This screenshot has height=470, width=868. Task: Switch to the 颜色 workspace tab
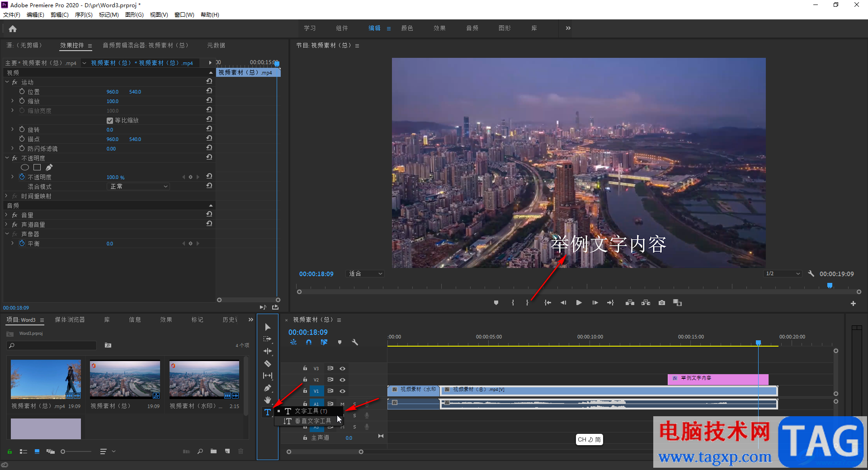407,28
